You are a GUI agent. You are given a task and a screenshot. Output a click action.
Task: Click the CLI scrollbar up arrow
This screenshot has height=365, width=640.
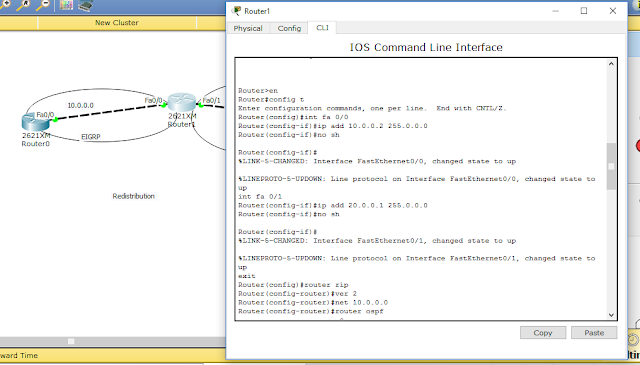click(x=611, y=64)
